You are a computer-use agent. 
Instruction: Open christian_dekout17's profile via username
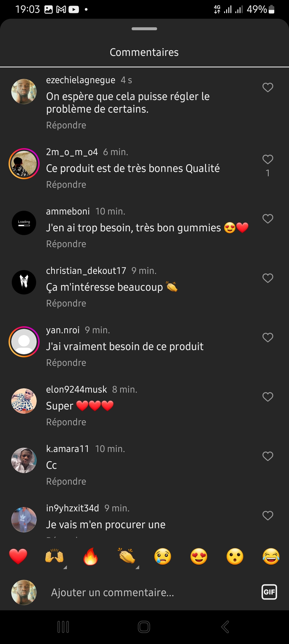(x=86, y=271)
